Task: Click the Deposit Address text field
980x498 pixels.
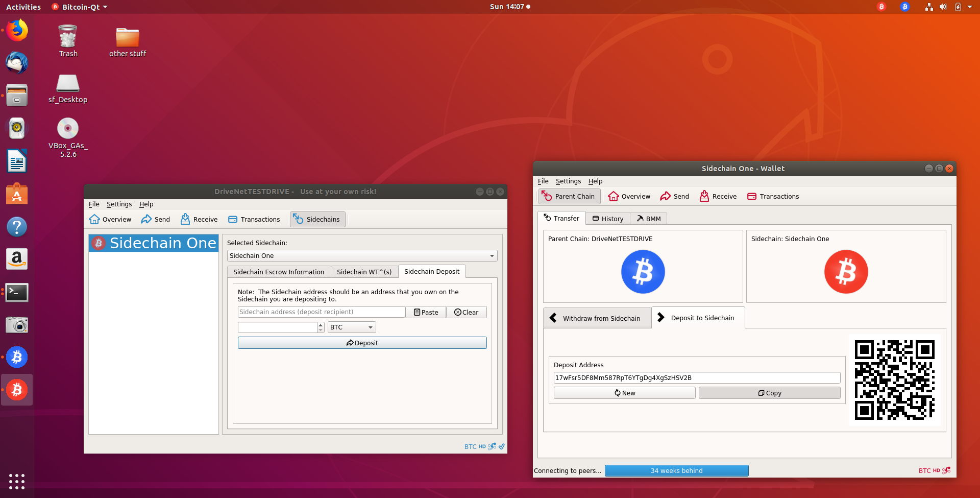Action: [x=697, y=377]
